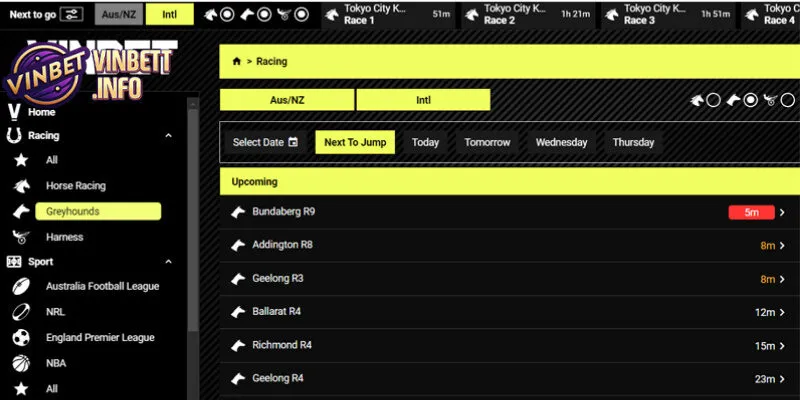Click the NRL rugby ball icon
Screen dimensions: 800x400
20,311
